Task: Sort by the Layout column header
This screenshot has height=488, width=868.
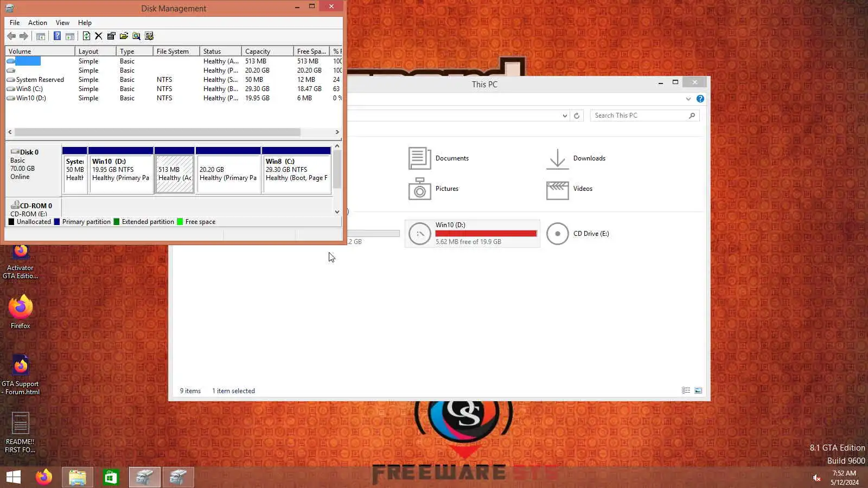Action: (95, 52)
